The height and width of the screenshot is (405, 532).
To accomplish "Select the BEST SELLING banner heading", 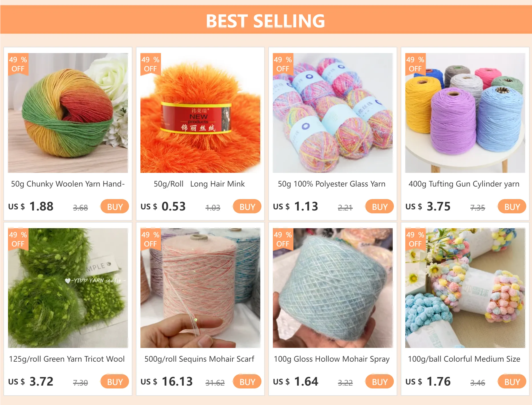I will pyautogui.click(x=265, y=21).
